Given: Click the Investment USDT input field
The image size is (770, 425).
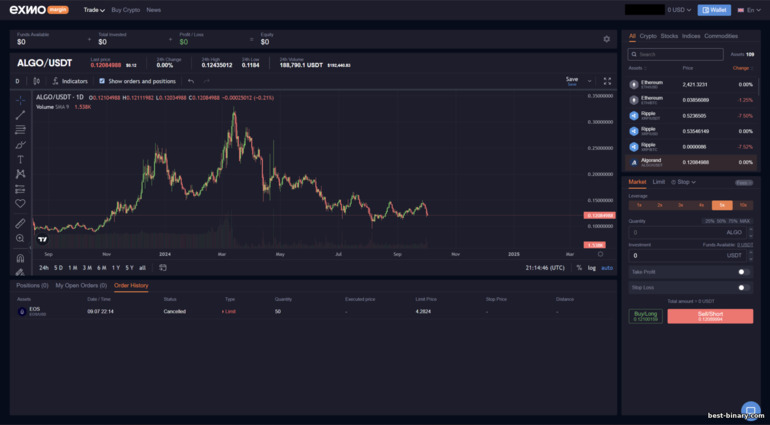Looking at the screenshot, I should [x=690, y=255].
